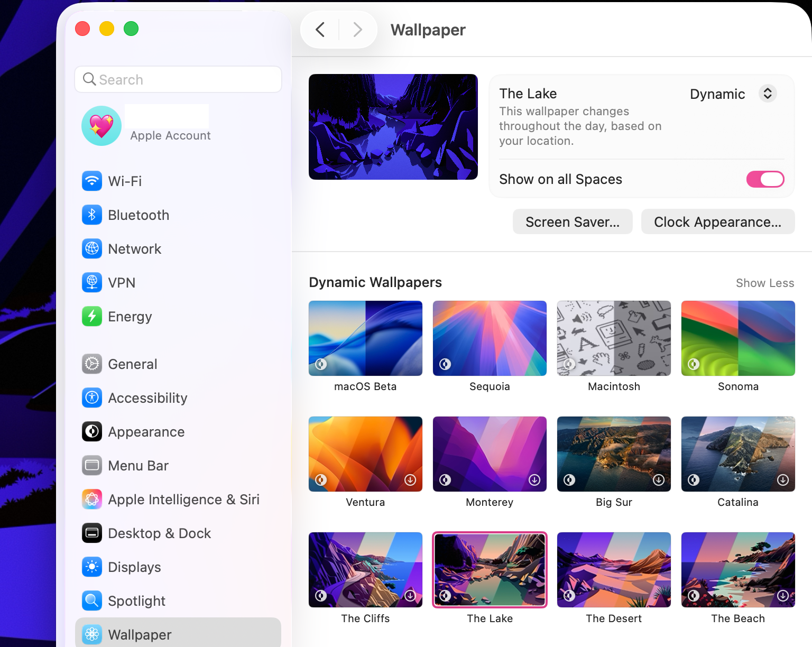Download the Monterey wallpaper via arrow icon

pos(534,480)
